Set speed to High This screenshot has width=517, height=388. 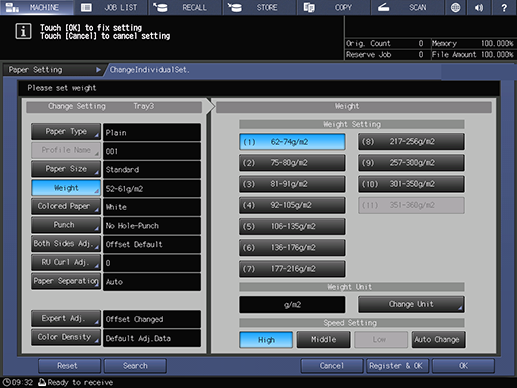click(266, 340)
